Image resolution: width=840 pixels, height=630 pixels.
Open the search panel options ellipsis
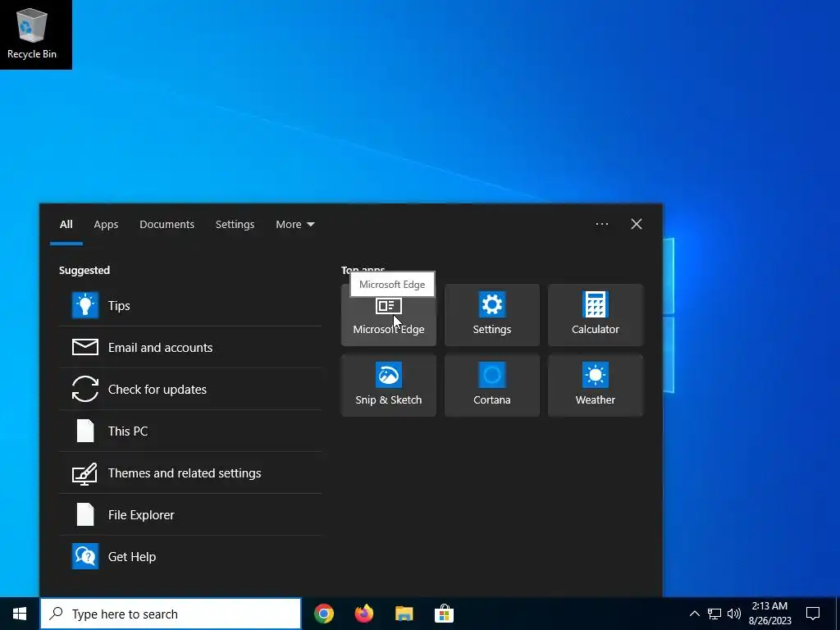(601, 224)
